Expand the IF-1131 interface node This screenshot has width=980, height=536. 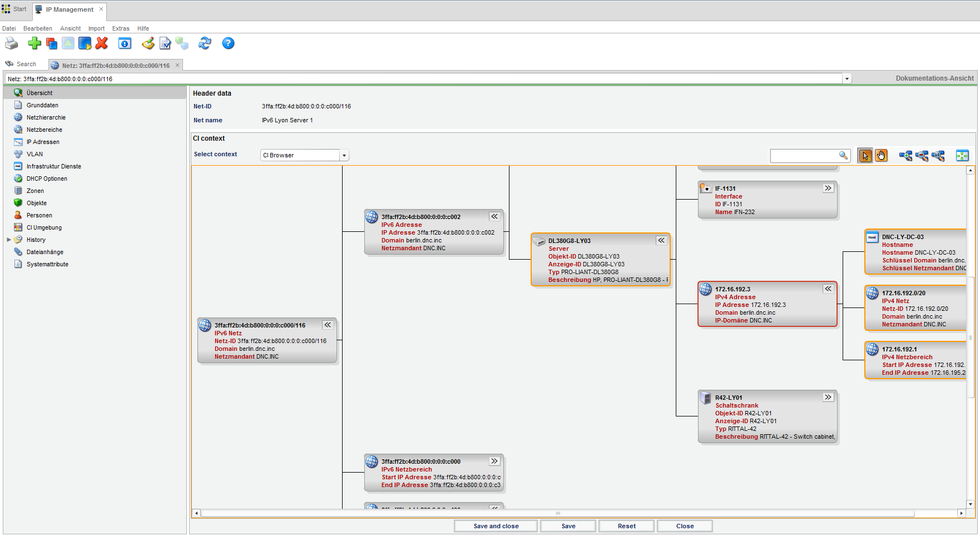click(x=828, y=188)
